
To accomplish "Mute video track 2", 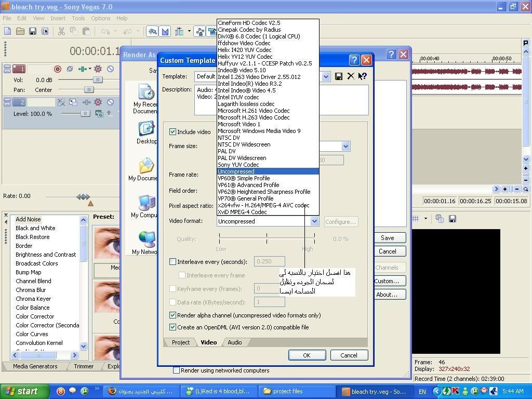I will [110, 102].
